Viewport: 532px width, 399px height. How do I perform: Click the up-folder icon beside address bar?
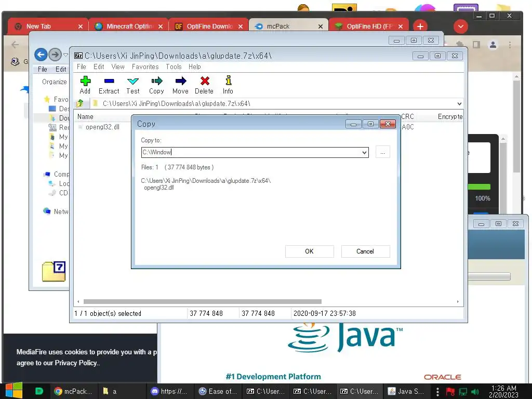click(x=80, y=103)
